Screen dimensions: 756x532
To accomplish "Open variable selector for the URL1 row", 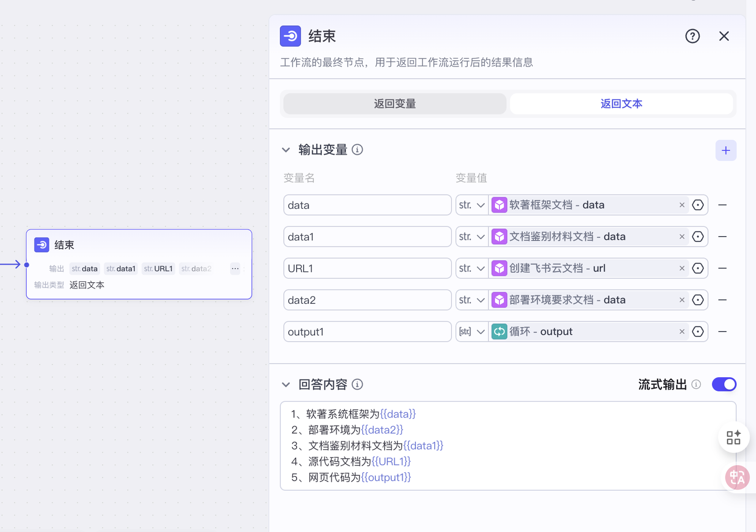I will tap(698, 269).
